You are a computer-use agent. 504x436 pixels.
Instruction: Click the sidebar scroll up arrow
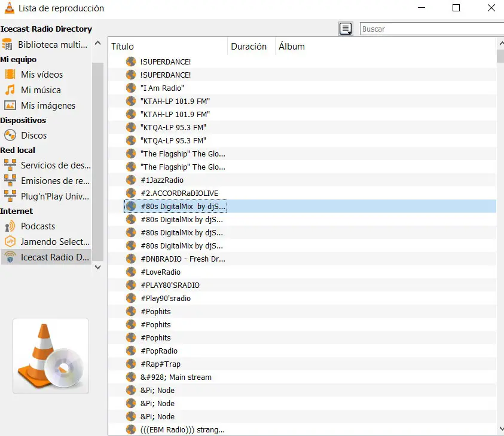tap(97, 43)
